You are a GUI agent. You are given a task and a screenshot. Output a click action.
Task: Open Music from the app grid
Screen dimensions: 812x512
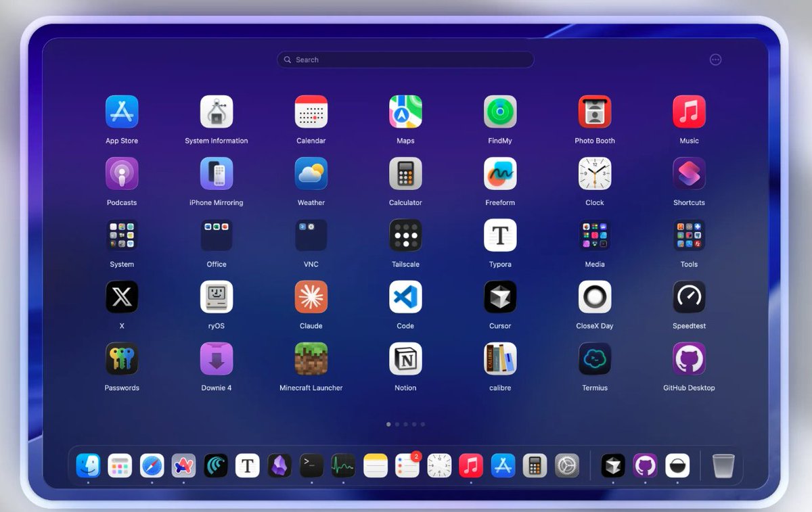(x=689, y=112)
